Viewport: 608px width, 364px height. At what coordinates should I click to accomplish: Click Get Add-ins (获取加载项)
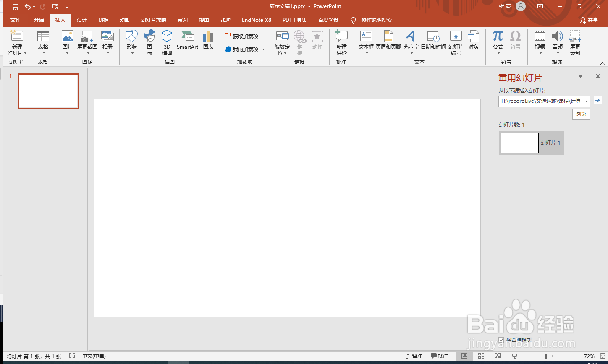point(242,36)
